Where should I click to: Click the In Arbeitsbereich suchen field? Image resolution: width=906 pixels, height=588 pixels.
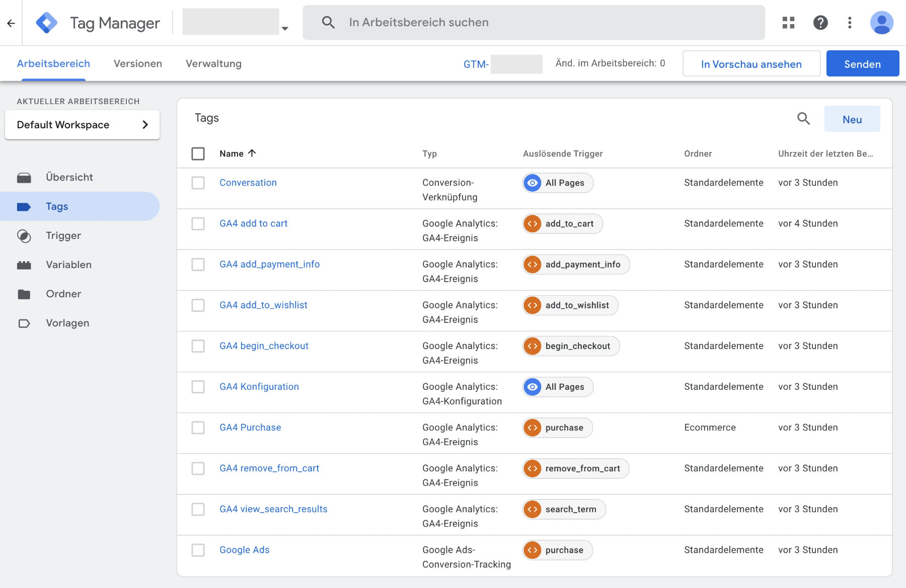pos(534,22)
